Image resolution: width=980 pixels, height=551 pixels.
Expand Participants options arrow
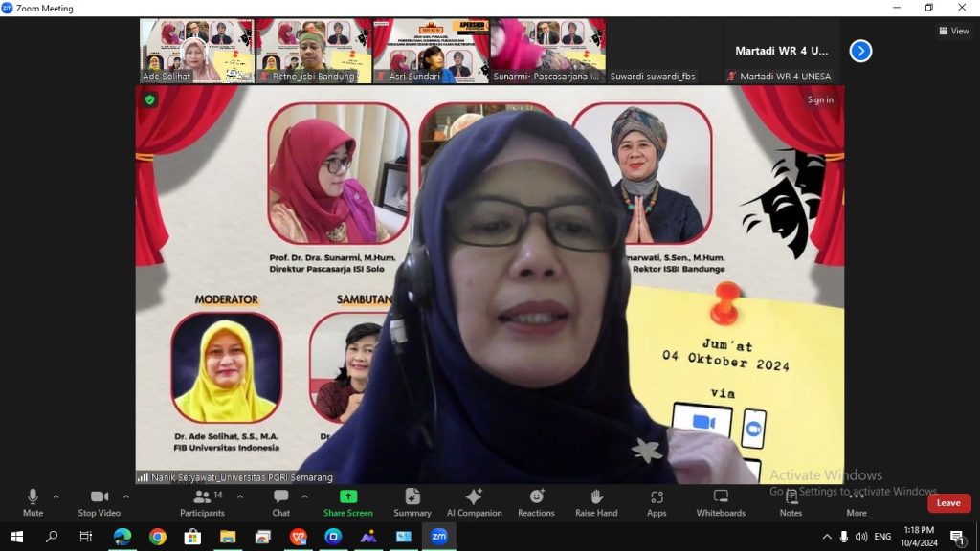tap(240, 497)
